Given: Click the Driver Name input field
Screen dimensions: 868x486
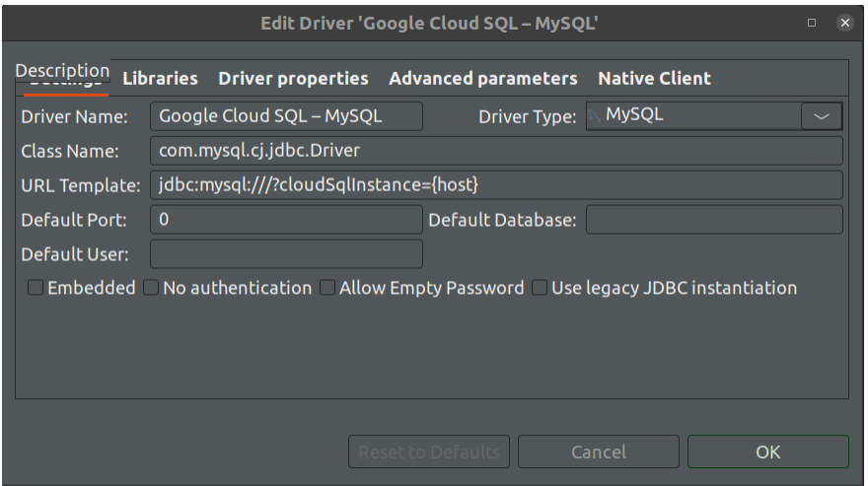Looking at the screenshot, I should 286,116.
